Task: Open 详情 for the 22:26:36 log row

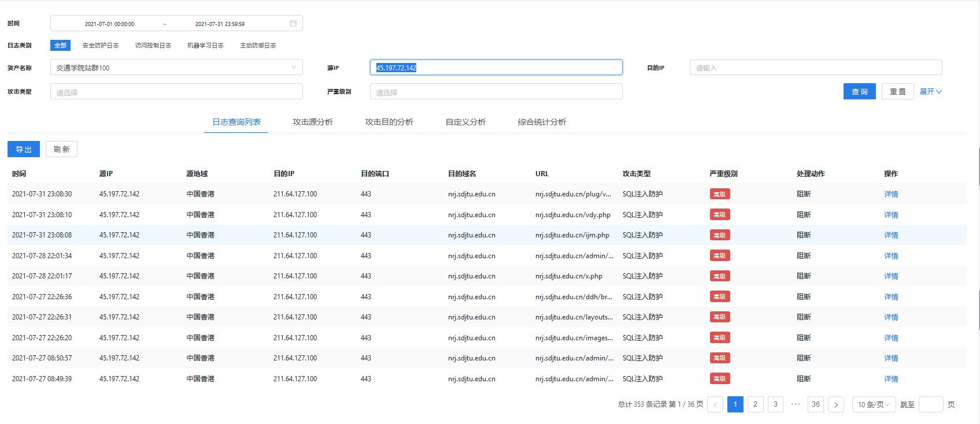Action: point(891,297)
